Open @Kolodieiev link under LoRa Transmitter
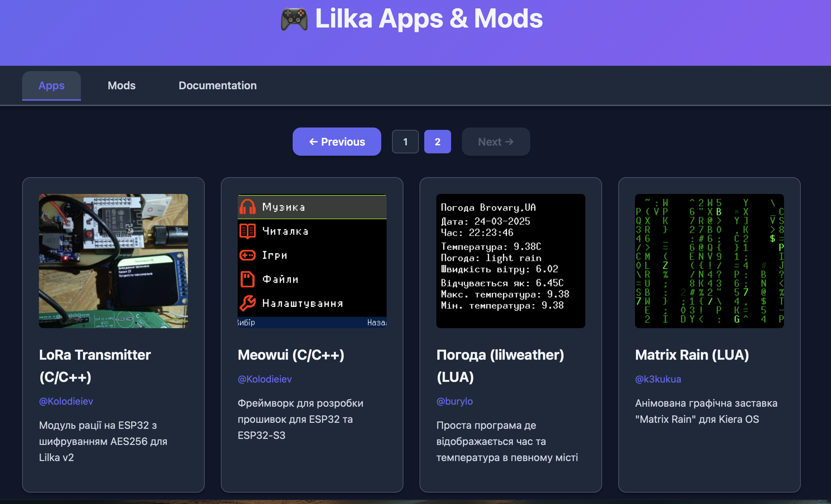The width and height of the screenshot is (831, 504). click(x=66, y=401)
